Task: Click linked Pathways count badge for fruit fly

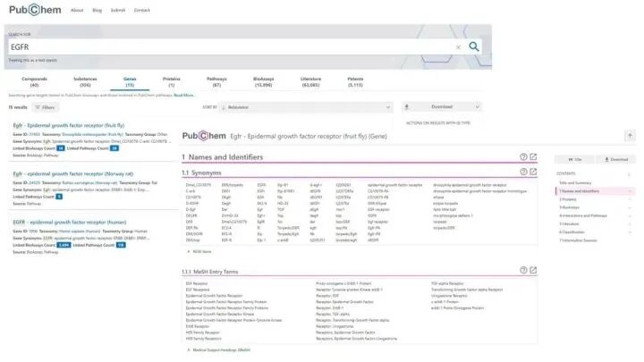Action: [x=114, y=148]
